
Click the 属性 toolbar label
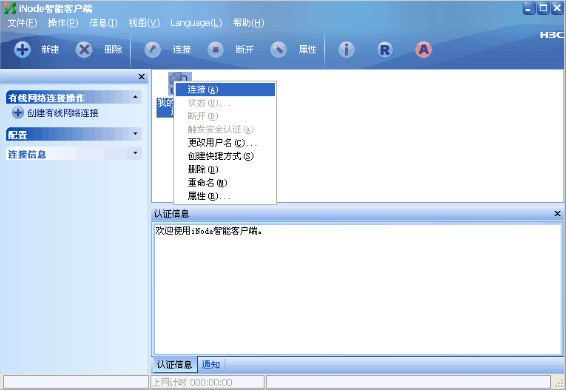click(x=308, y=49)
